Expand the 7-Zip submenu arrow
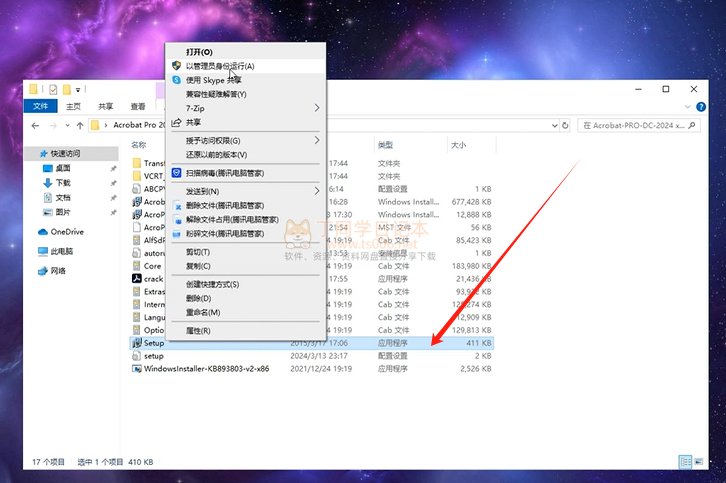 317,108
